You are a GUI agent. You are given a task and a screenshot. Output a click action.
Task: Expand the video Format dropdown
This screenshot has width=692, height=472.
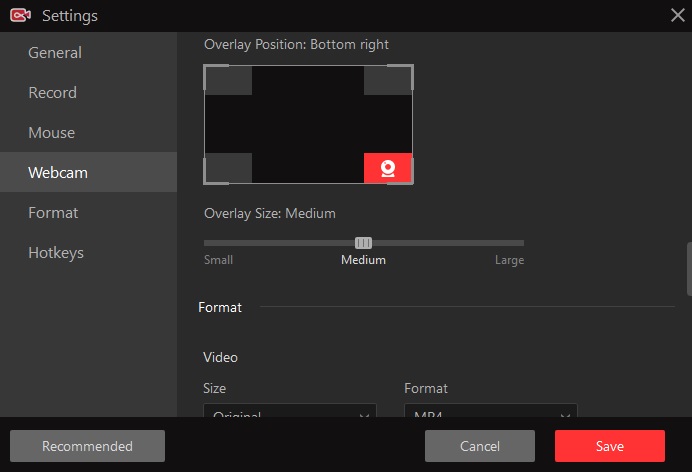coord(490,411)
